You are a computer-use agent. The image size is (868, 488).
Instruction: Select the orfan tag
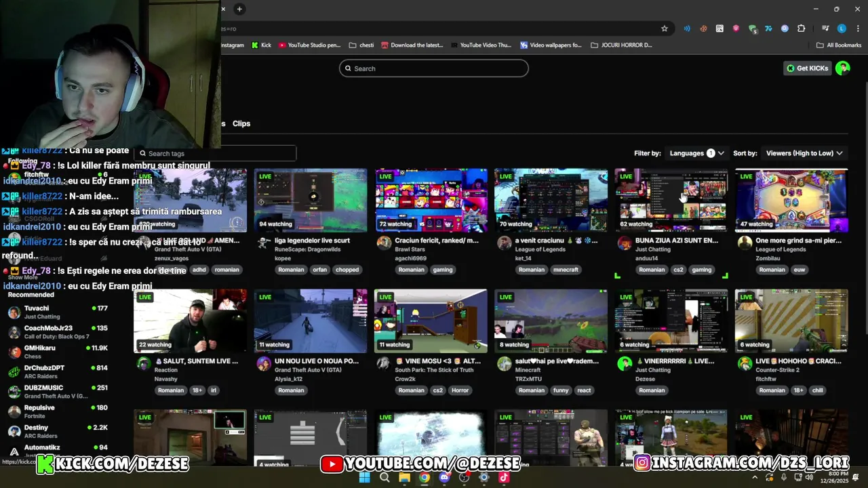319,270
